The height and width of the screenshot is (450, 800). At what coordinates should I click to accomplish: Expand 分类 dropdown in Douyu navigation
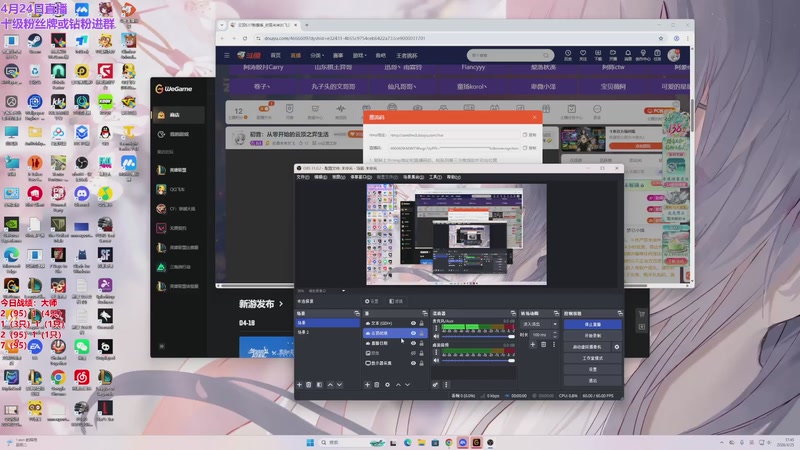[x=317, y=55]
